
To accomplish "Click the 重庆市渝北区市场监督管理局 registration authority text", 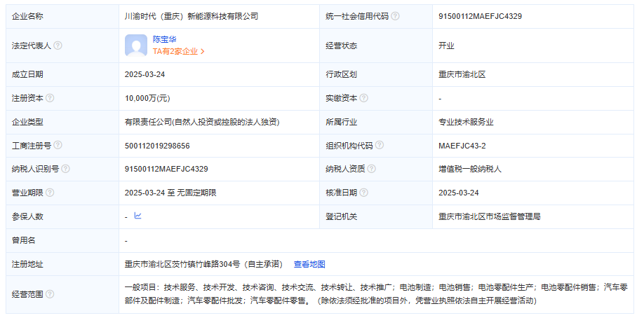I will point(489,216).
